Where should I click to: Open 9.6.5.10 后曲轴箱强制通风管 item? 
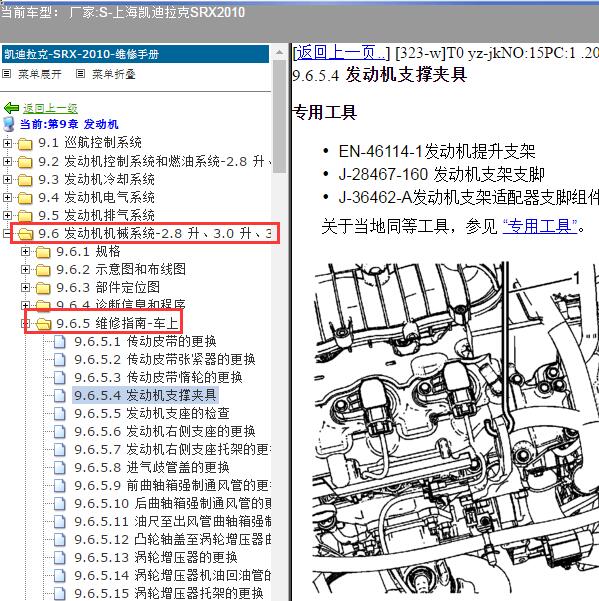point(173,504)
